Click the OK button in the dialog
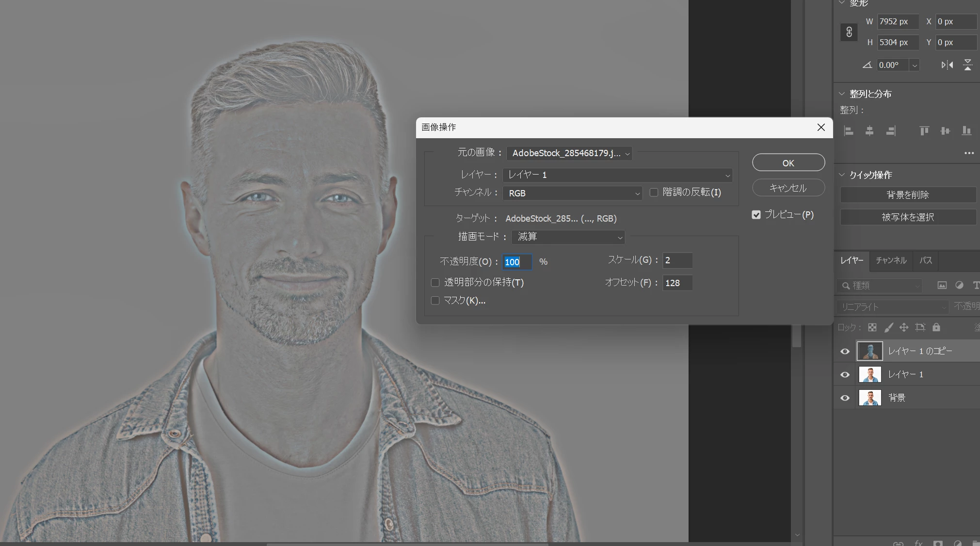Image resolution: width=980 pixels, height=546 pixels. click(788, 163)
